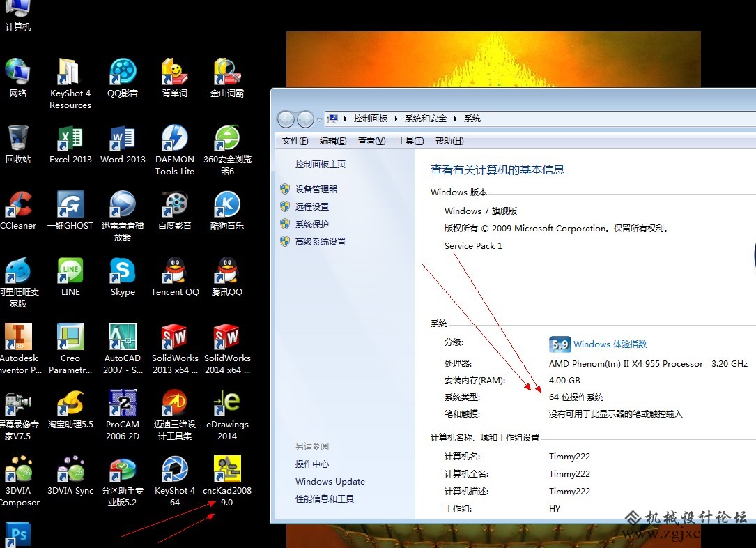This screenshot has width=756, height=548.
Task: Open 设备管理器 link
Action: point(316,190)
